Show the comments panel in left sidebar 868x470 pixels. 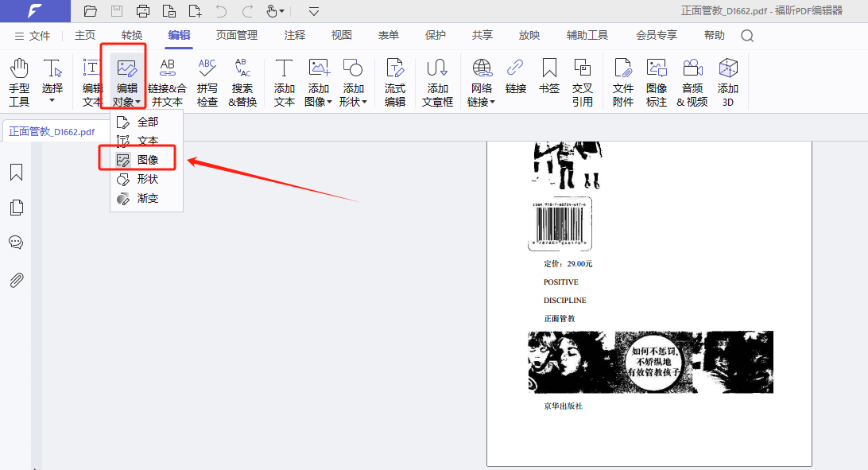click(x=16, y=243)
